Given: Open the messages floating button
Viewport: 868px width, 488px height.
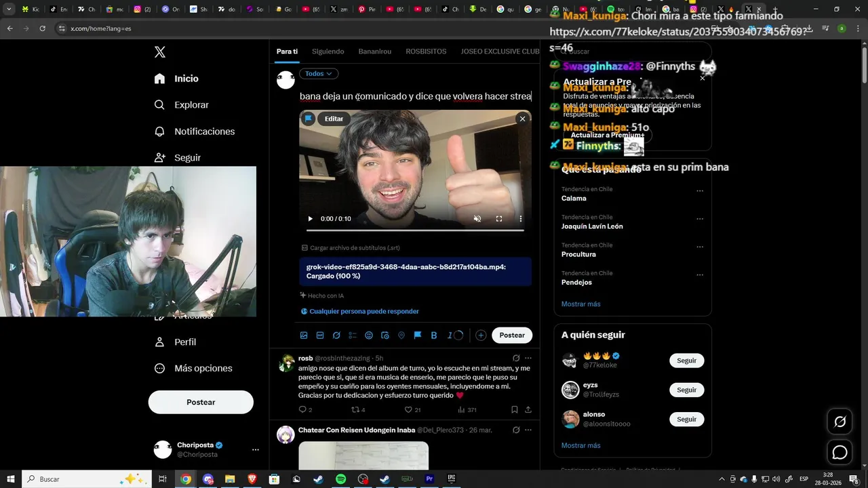Looking at the screenshot, I should [840, 452].
